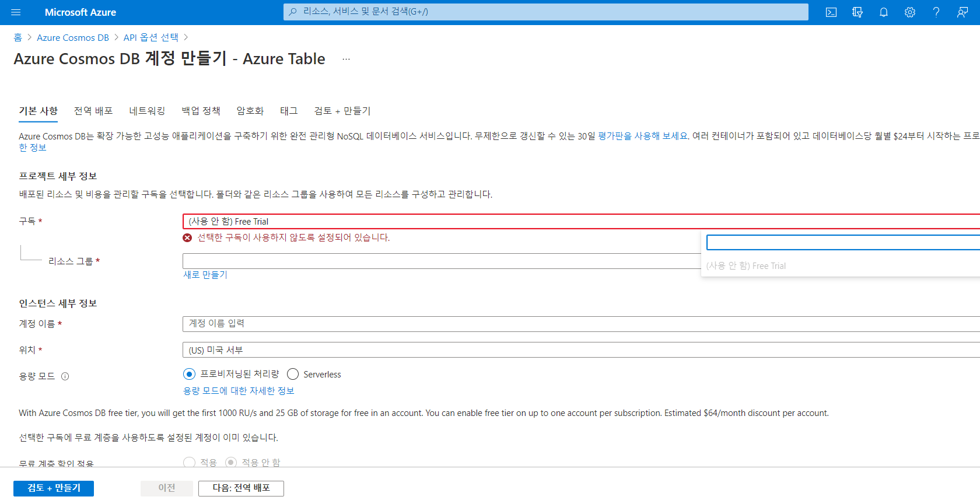Open the 암호화 tab

[x=250, y=111]
